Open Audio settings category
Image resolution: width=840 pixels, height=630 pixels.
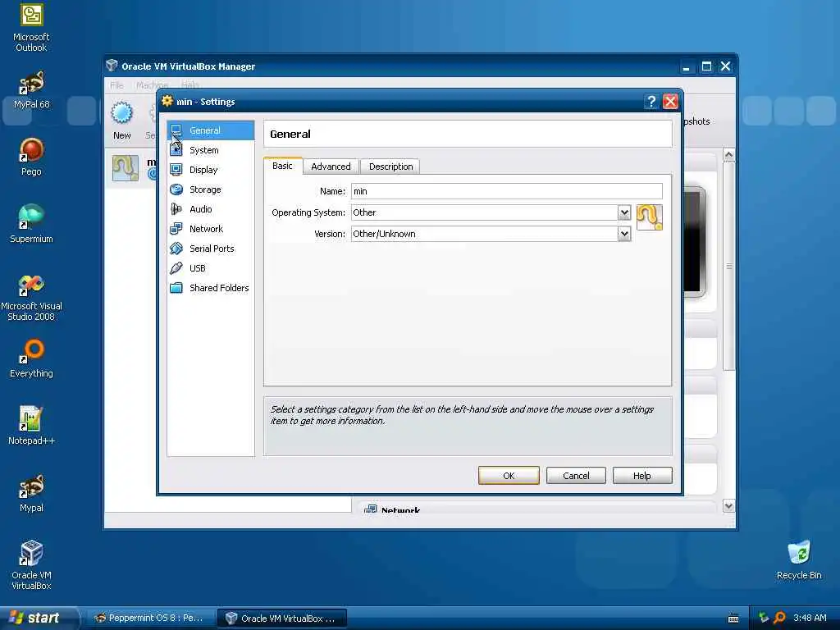[x=211, y=209]
